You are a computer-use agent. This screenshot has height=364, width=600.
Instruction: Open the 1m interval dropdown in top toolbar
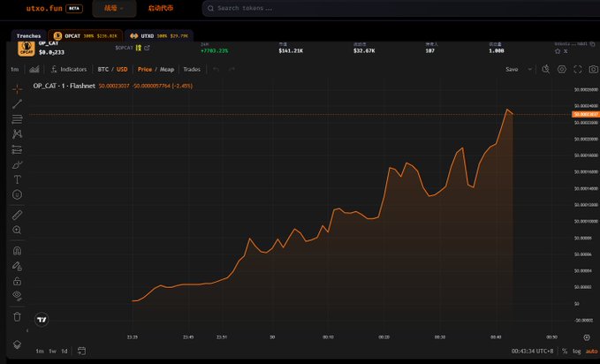[14, 69]
